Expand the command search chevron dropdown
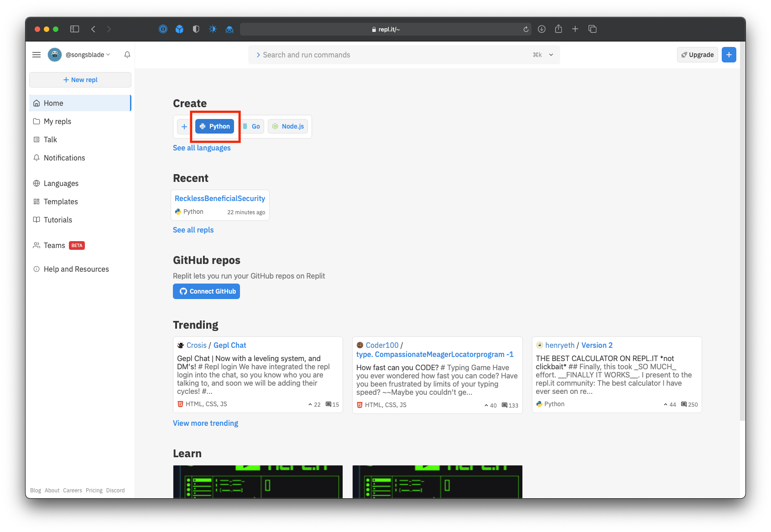The height and width of the screenshot is (532, 771). pyautogui.click(x=551, y=55)
